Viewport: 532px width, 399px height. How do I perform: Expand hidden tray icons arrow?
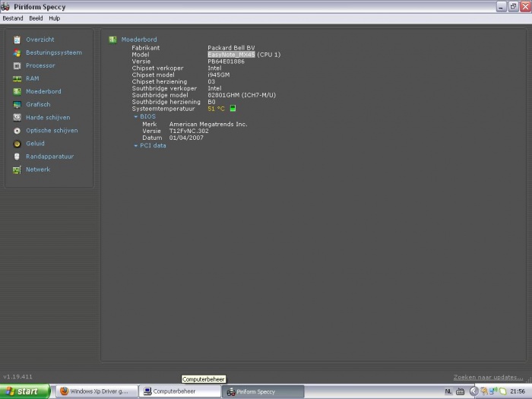pos(474,391)
